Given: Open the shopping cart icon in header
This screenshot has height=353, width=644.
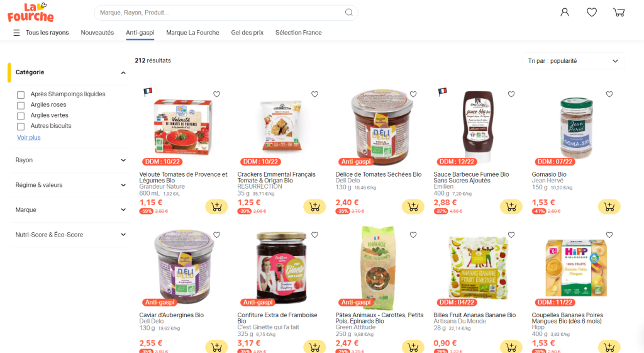Looking at the screenshot, I should coord(619,13).
